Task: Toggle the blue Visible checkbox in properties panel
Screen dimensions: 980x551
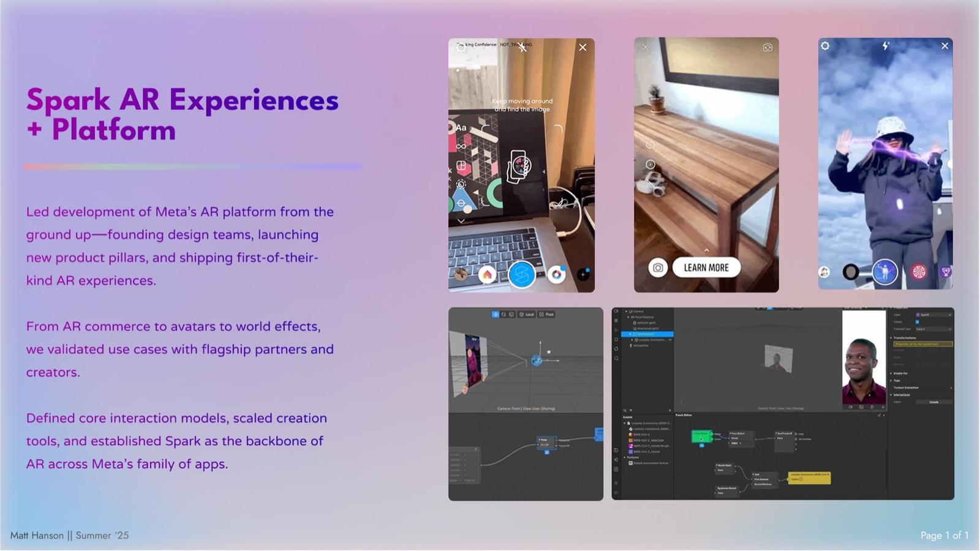Action: point(917,322)
